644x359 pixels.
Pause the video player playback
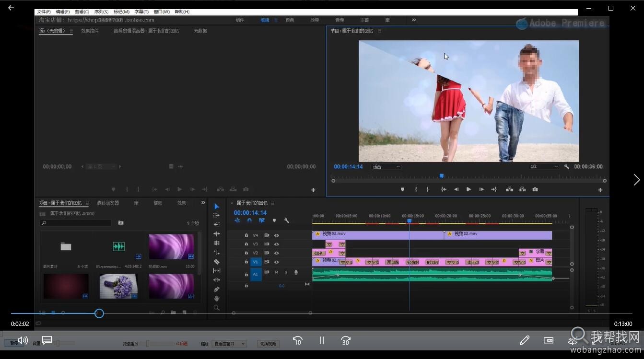(322, 340)
